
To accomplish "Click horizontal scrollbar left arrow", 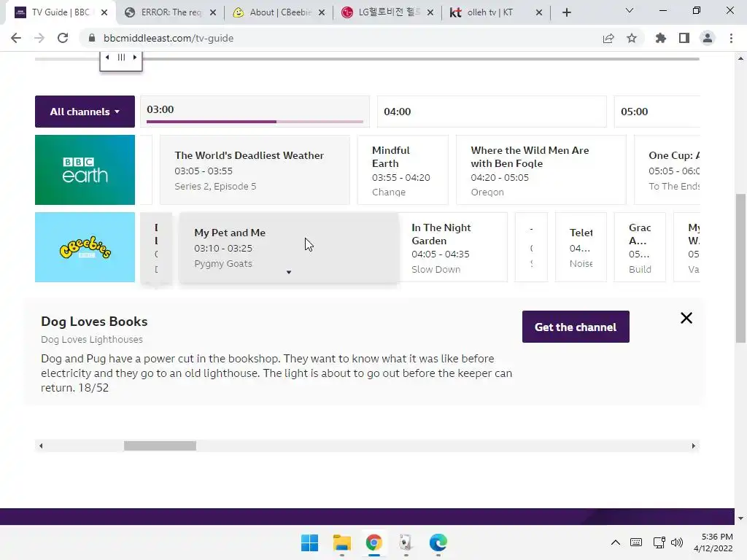I will click(41, 446).
